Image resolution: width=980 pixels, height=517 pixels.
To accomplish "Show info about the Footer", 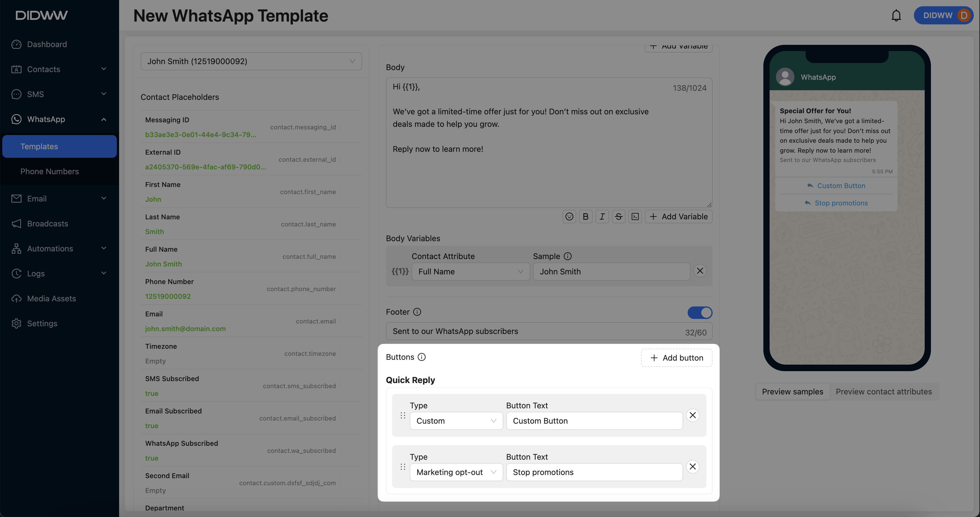I will point(417,312).
